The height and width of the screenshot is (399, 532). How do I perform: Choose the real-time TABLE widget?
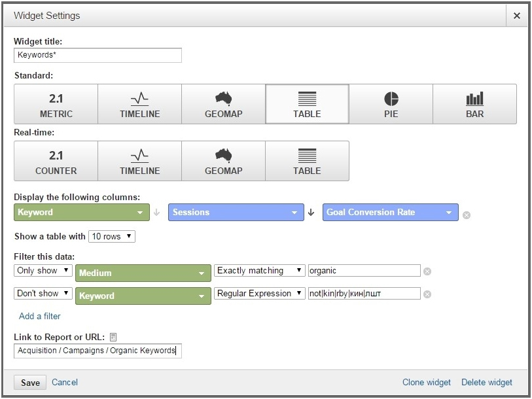(x=307, y=161)
